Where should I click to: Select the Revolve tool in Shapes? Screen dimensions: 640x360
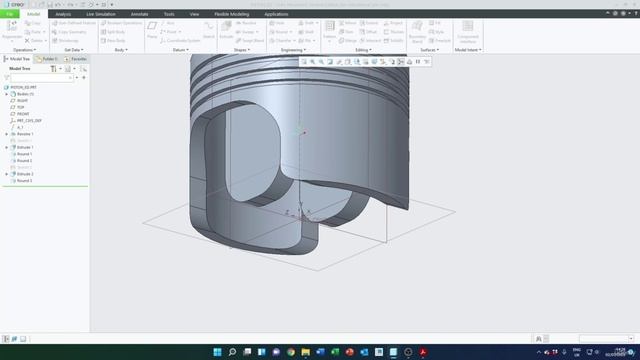(x=246, y=23)
